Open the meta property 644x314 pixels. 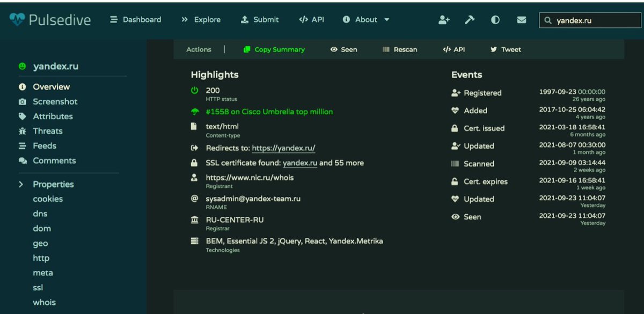tap(43, 273)
